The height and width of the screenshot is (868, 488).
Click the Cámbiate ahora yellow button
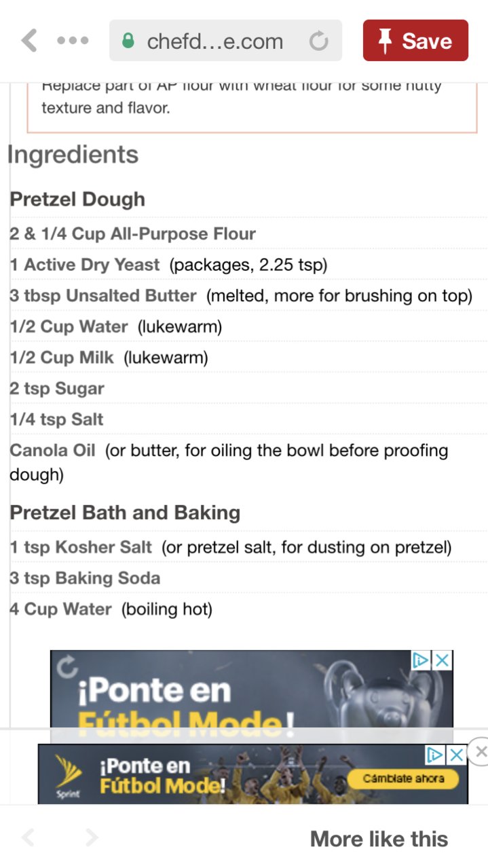pos(403,778)
